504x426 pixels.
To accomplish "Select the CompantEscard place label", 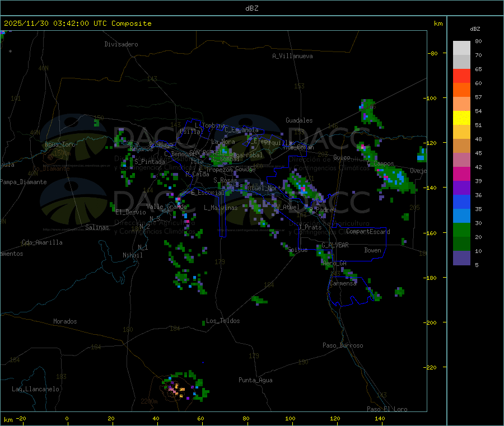I will pyautogui.click(x=368, y=232).
